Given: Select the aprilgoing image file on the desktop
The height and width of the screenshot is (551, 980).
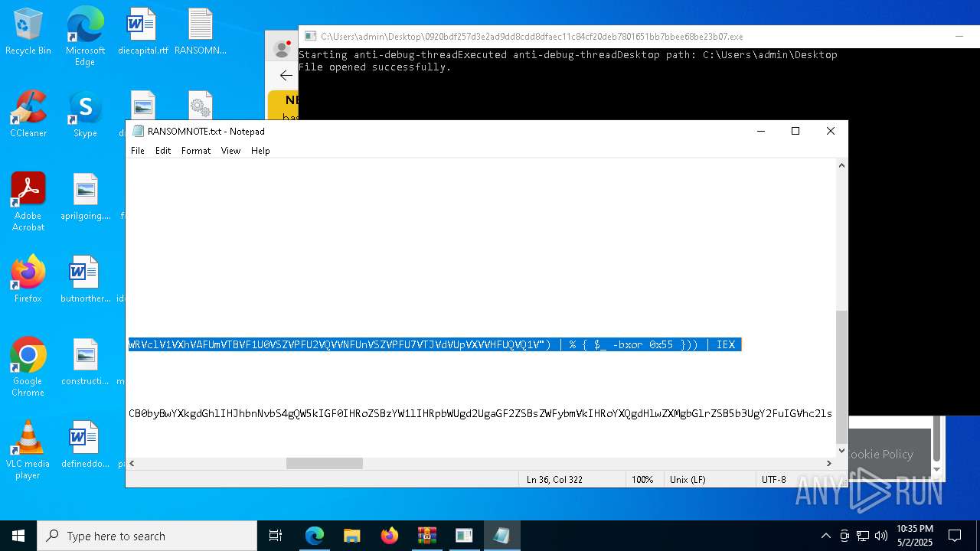Looking at the screenshot, I should tap(85, 197).
